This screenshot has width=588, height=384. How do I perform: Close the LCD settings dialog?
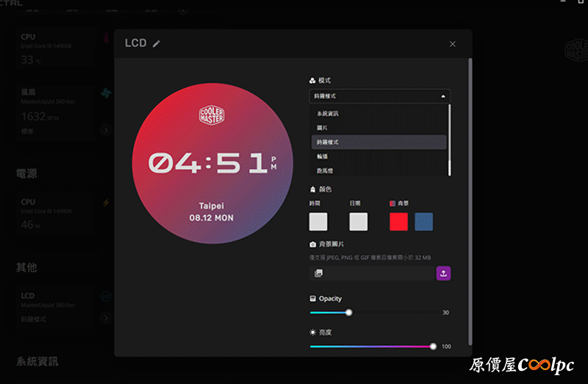pyautogui.click(x=453, y=44)
